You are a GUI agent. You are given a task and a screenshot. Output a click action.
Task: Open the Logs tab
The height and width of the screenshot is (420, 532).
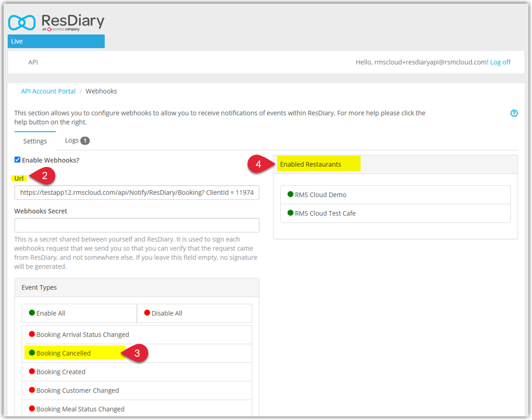coord(77,141)
